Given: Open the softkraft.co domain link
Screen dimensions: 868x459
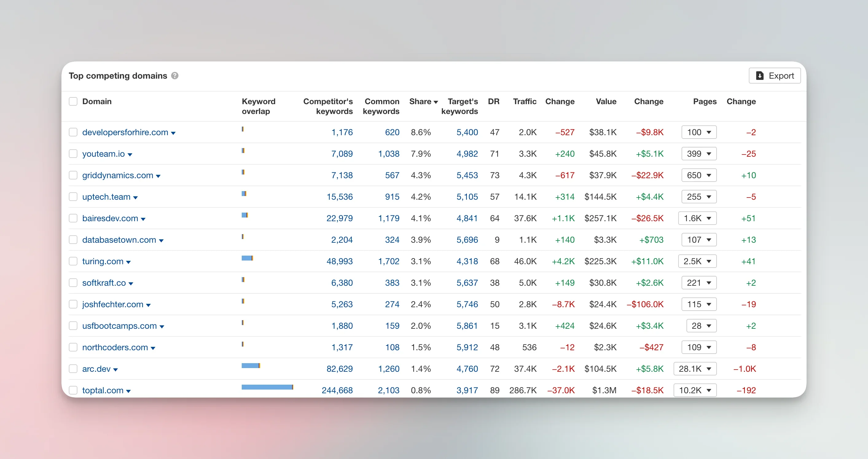Looking at the screenshot, I should pyautogui.click(x=104, y=283).
